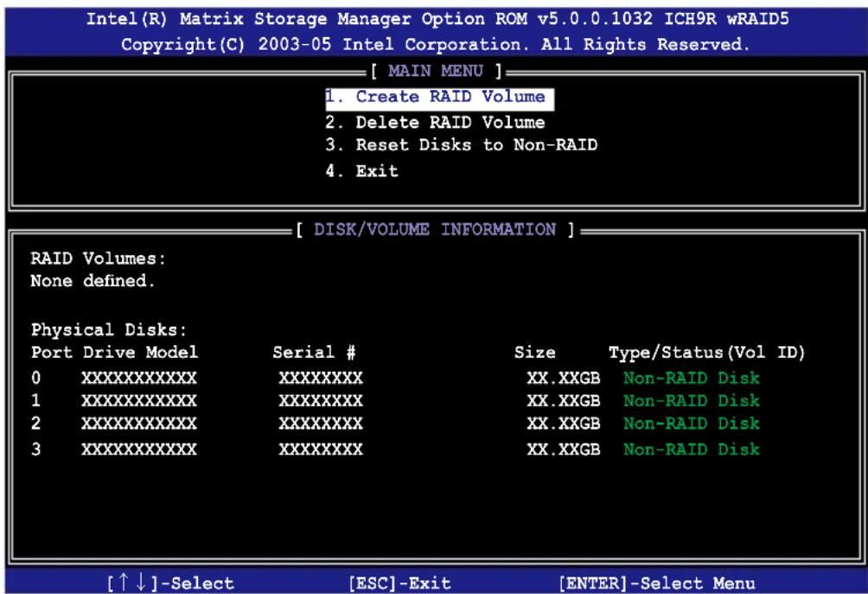Image resolution: width=868 pixels, height=594 pixels.
Task: Click the XX.XXGB size of port 3
Action: point(563,449)
